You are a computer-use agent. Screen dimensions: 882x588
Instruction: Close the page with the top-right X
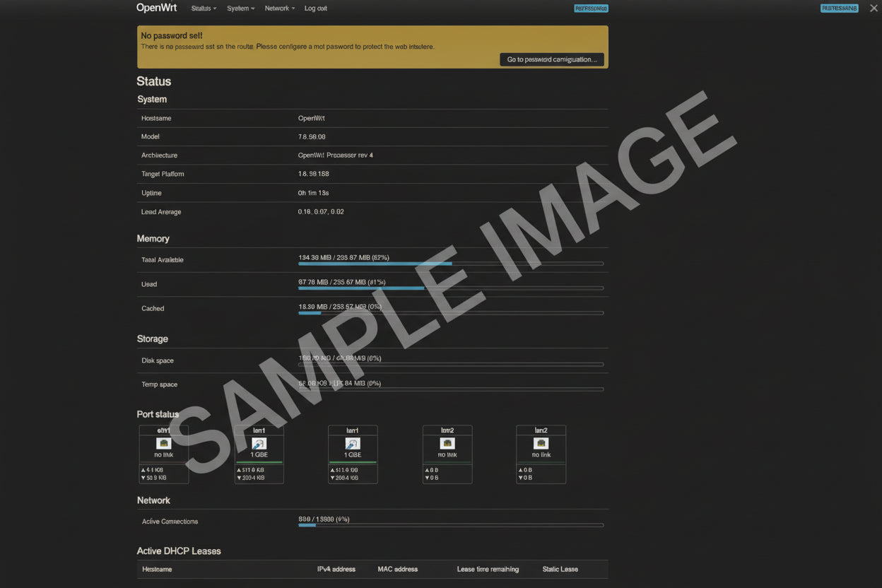[x=874, y=8]
